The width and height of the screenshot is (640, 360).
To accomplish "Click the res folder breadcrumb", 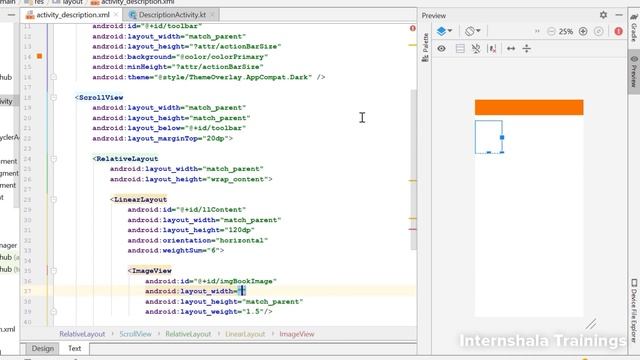I will coord(34,2).
